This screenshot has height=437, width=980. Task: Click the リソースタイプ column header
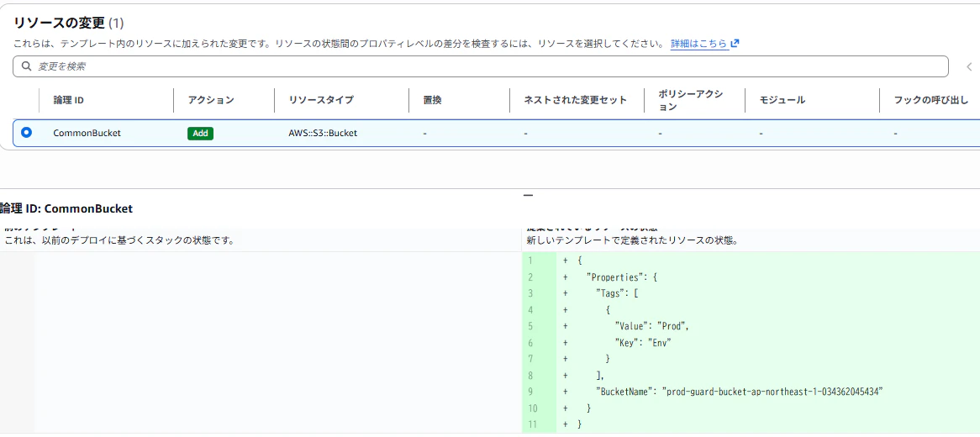pyautogui.click(x=321, y=100)
